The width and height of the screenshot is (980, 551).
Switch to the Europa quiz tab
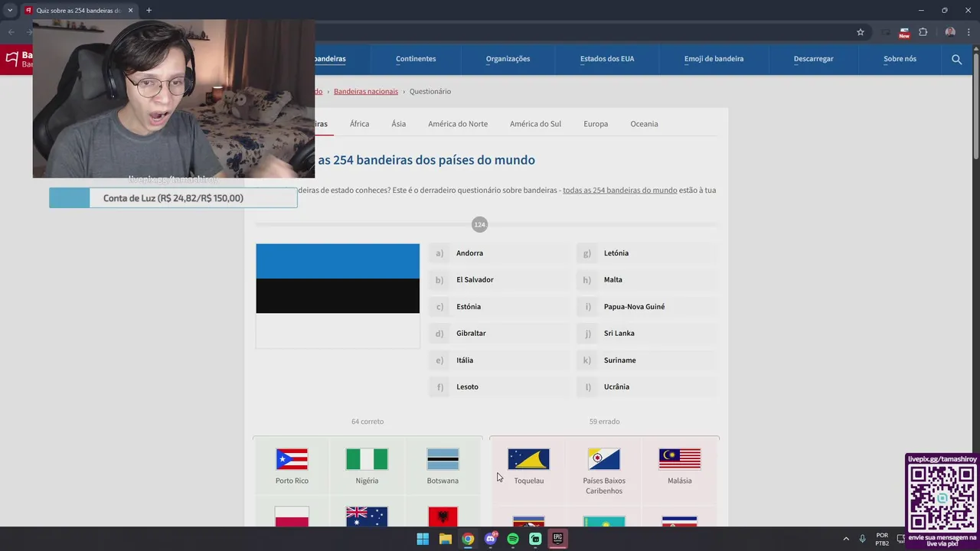click(596, 124)
